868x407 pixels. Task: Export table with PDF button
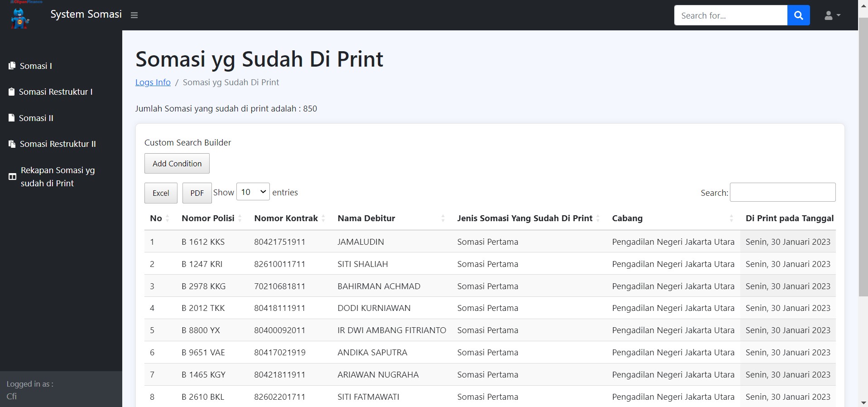pyautogui.click(x=197, y=193)
